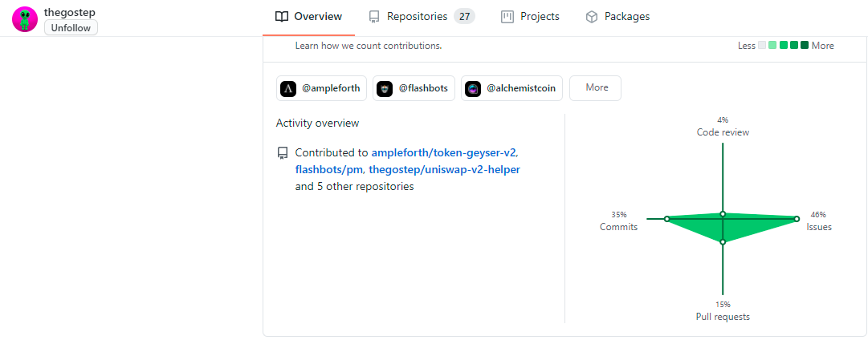Click the ampleforth organization logo
Viewport: 868px width, 340px height.
pyautogui.click(x=288, y=88)
